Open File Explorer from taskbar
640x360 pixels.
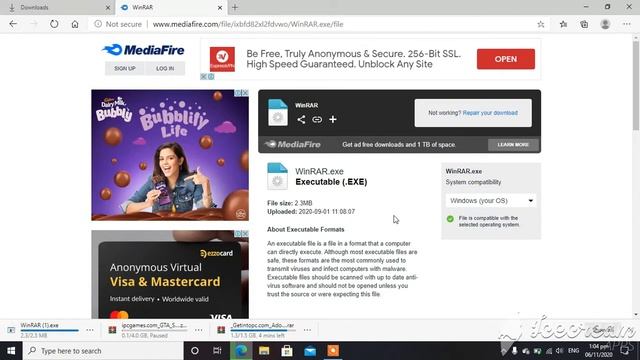264,351
